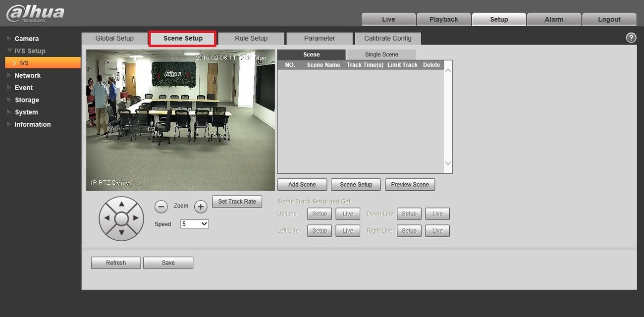
Task: Zoom in with the plus icon
Action: (201, 207)
